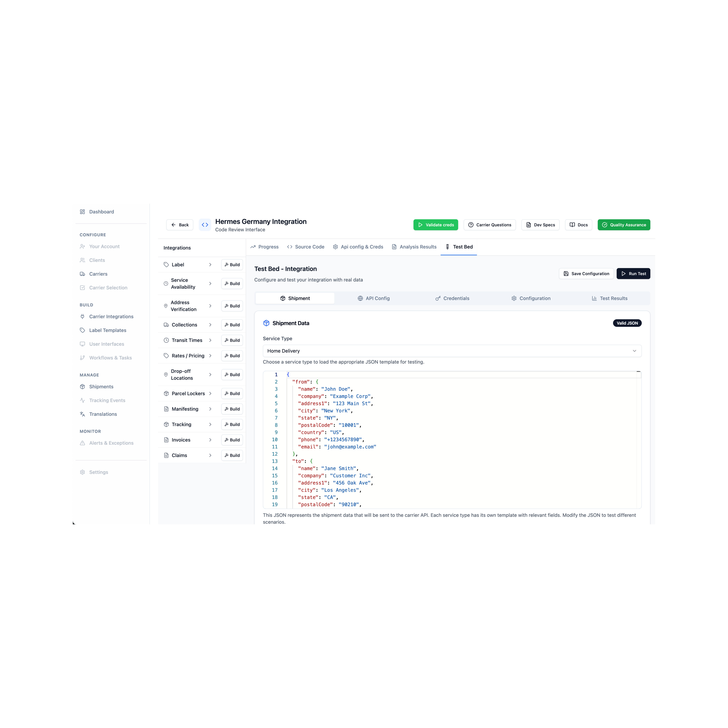Click the Drop-off Locations pin icon
Image resolution: width=728 pixels, height=728 pixels.
coord(166,374)
